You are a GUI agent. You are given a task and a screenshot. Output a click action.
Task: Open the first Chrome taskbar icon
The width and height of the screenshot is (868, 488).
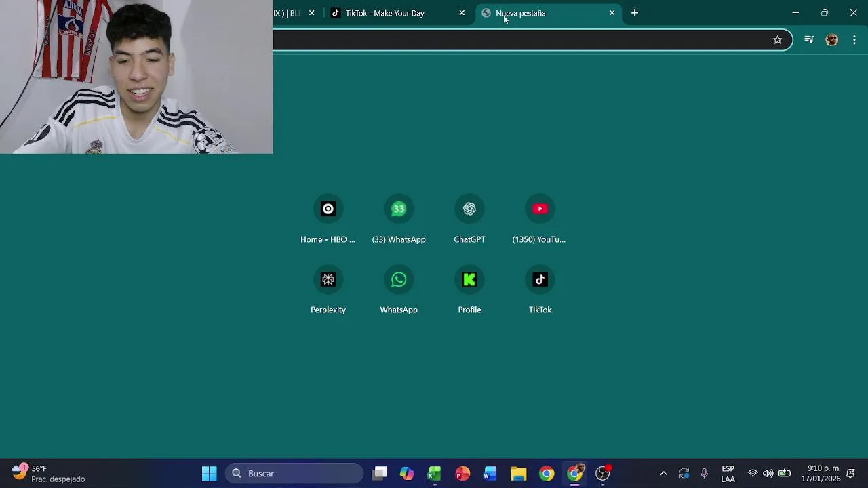click(x=547, y=474)
